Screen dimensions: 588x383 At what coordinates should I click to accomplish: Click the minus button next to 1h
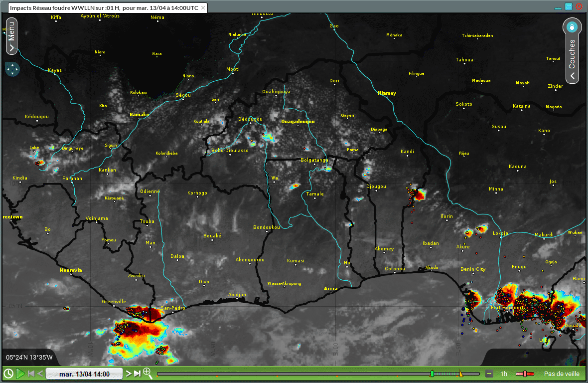click(489, 374)
